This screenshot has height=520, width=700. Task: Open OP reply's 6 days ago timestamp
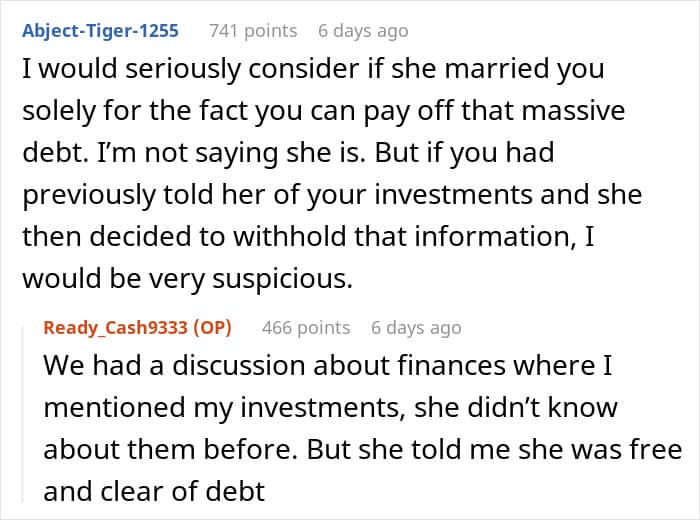coord(416,328)
